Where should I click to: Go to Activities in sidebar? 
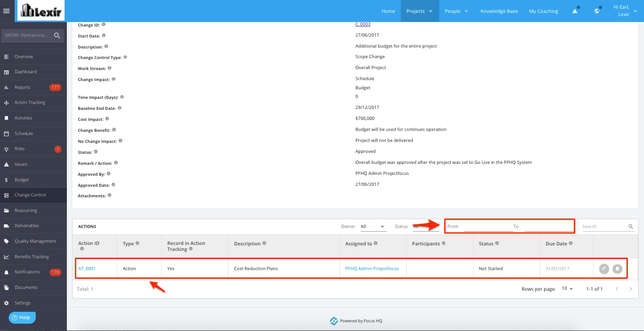point(33,118)
